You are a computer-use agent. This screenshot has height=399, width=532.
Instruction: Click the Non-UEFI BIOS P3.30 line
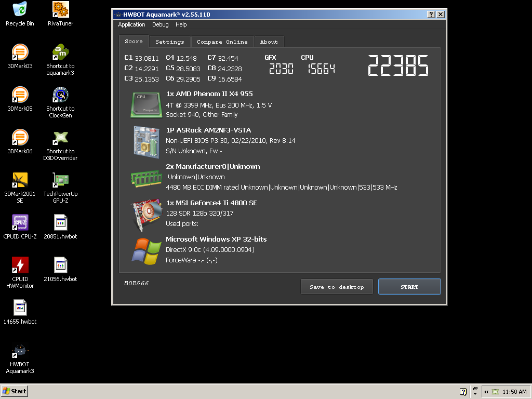coord(230,141)
